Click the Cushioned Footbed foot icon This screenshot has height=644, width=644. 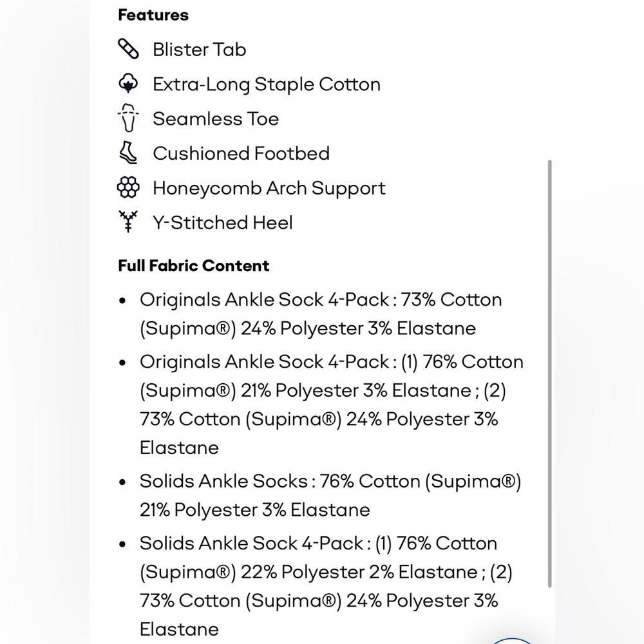pyautogui.click(x=128, y=153)
